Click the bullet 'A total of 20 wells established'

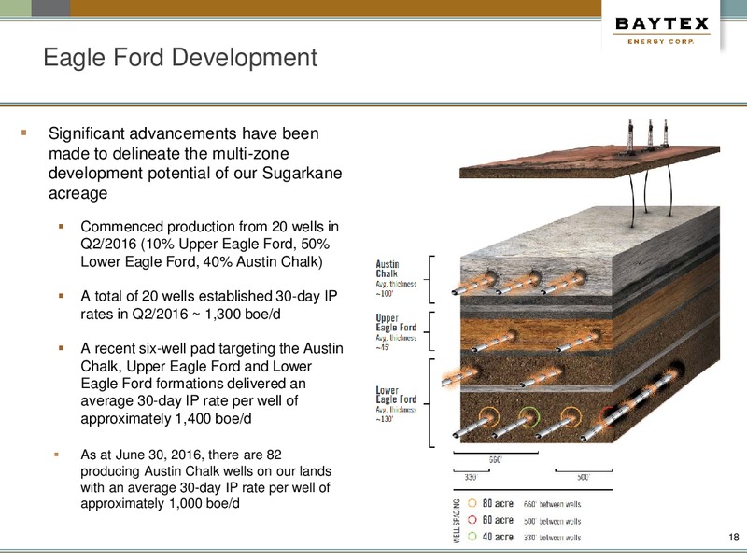pyautogui.click(x=208, y=305)
